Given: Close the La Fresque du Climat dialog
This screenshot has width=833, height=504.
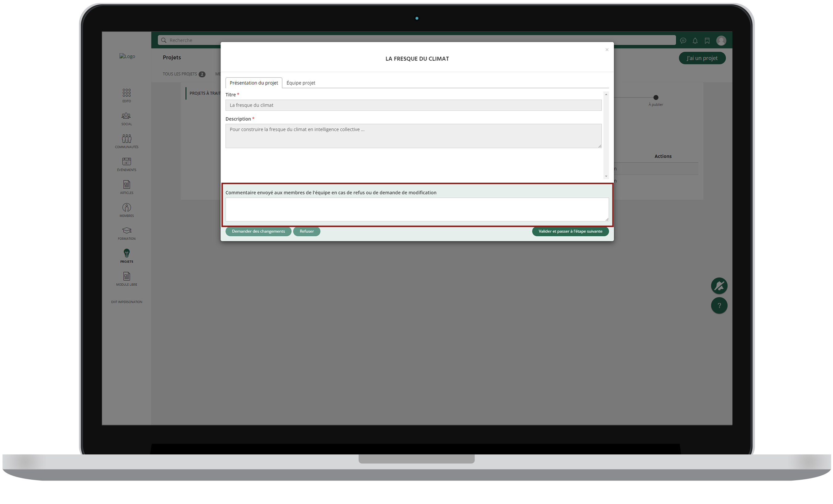Looking at the screenshot, I should point(607,50).
